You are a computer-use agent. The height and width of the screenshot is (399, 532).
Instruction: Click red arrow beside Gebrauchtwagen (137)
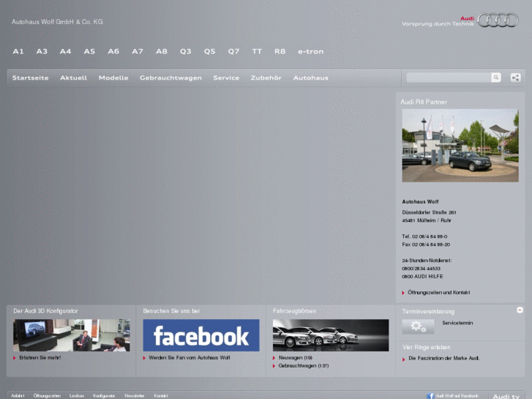274,366
